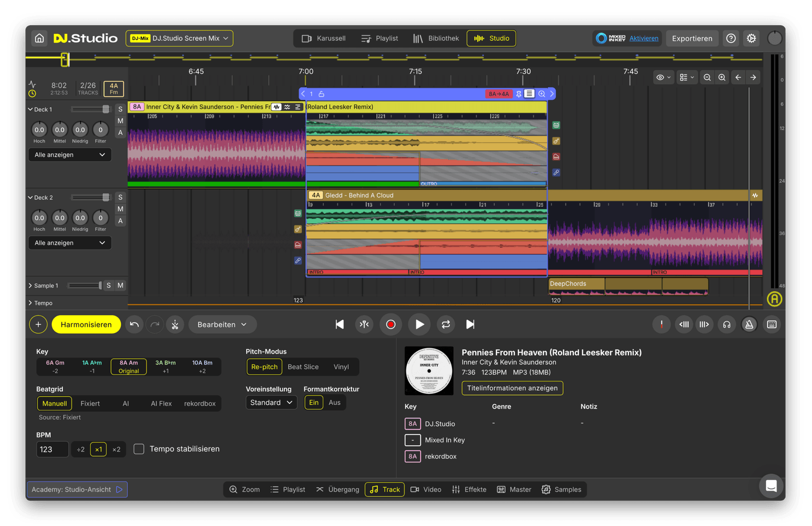Set Formantkorrektur to Aus
812x526 pixels.
[x=334, y=403]
